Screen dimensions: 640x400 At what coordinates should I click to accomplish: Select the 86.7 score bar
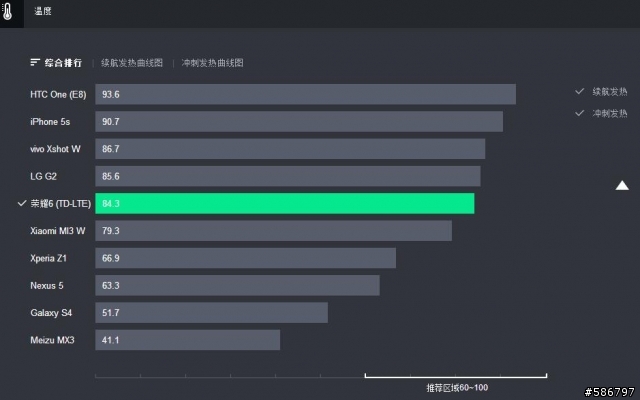pos(290,149)
